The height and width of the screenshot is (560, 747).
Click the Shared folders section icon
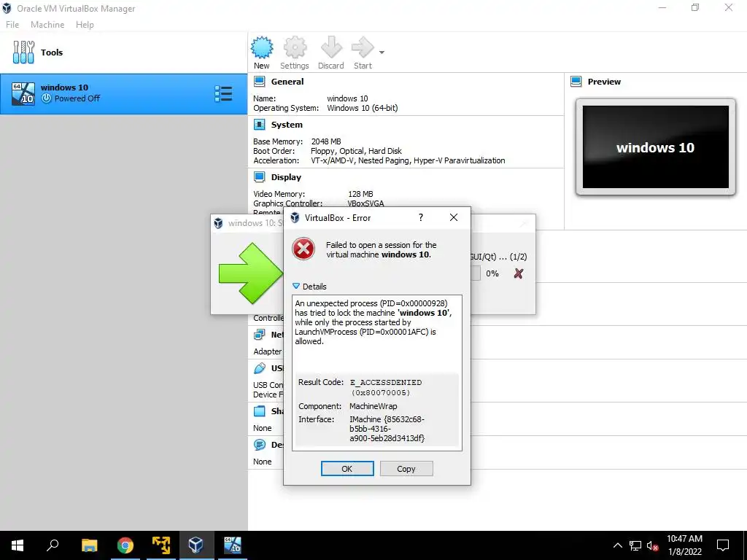(x=259, y=411)
